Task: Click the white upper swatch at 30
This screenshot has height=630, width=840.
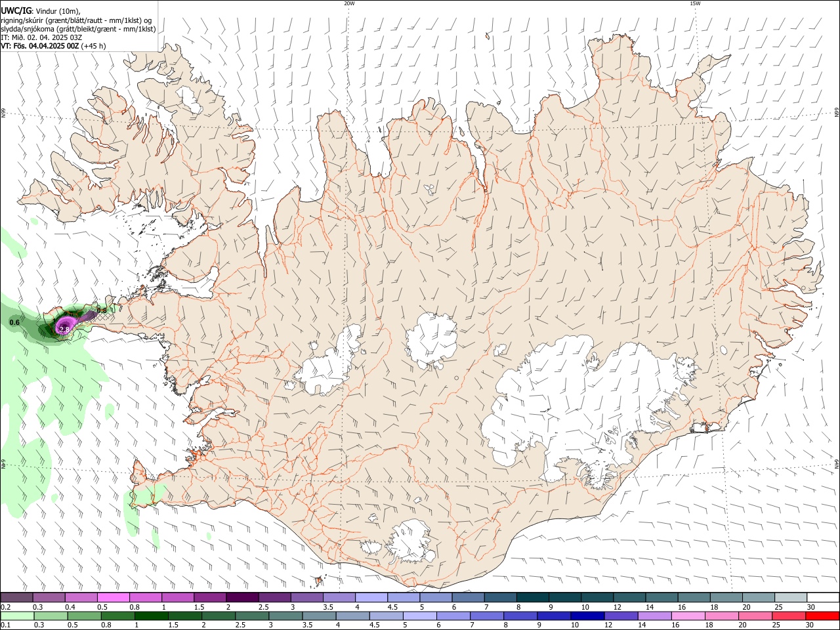Action: point(822,597)
